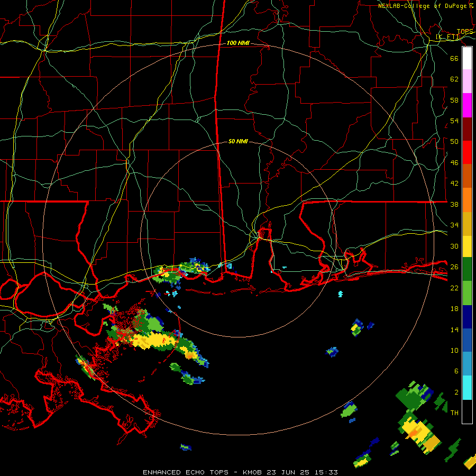The image size is (476, 476).
Task: Click the "2" legend value
Action: pyautogui.click(x=456, y=392)
